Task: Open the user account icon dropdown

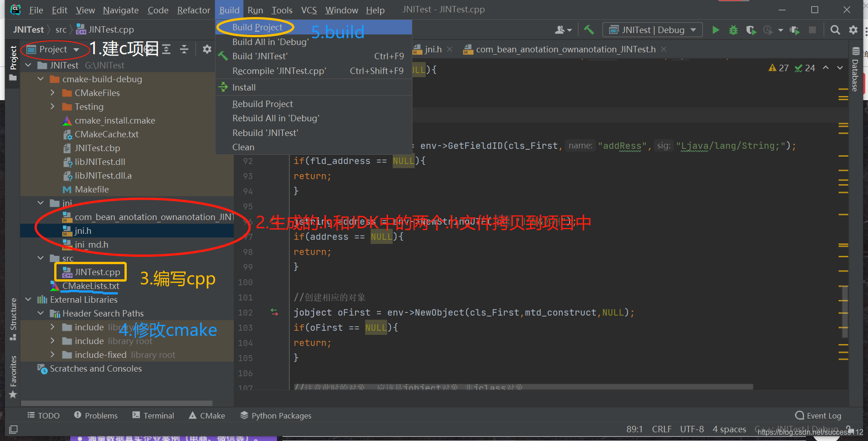Action: coord(564,30)
